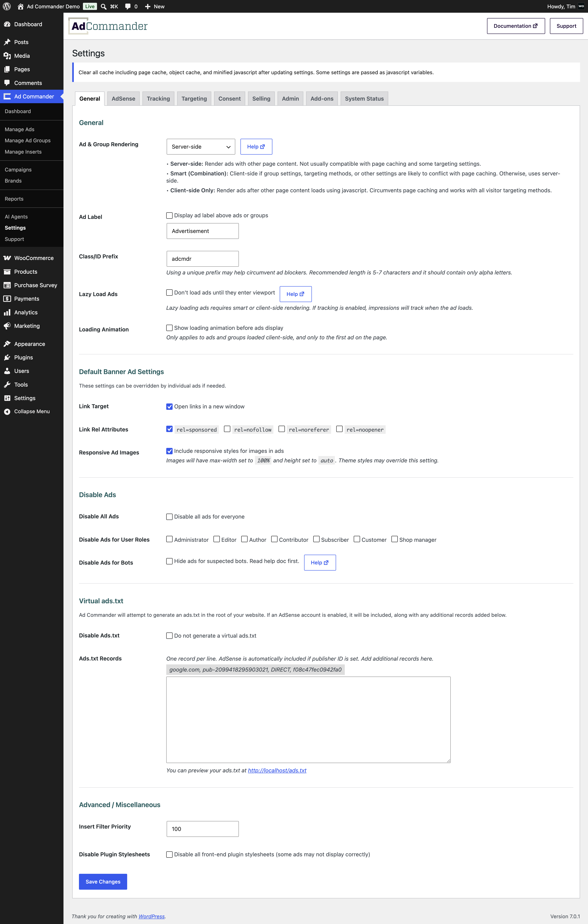Check the Shop manager role checkbox
The height and width of the screenshot is (924, 588).
tap(394, 539)
